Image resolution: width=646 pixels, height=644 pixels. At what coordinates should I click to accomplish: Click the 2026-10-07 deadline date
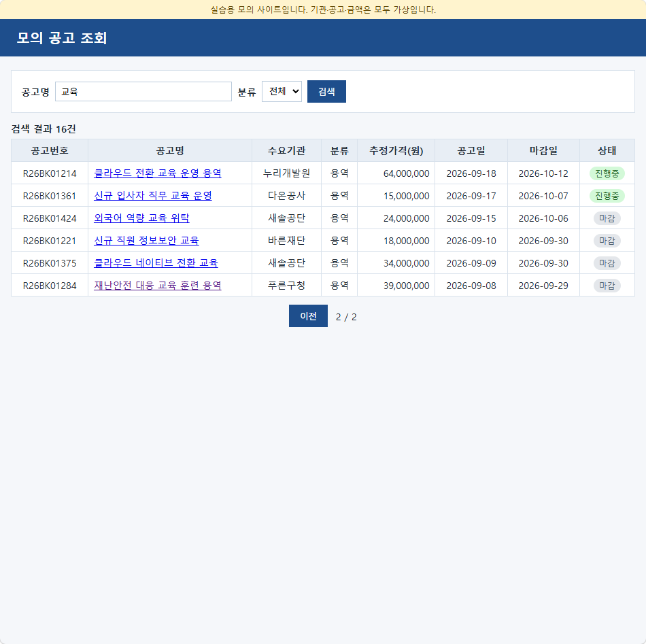[x=543, y=196]
